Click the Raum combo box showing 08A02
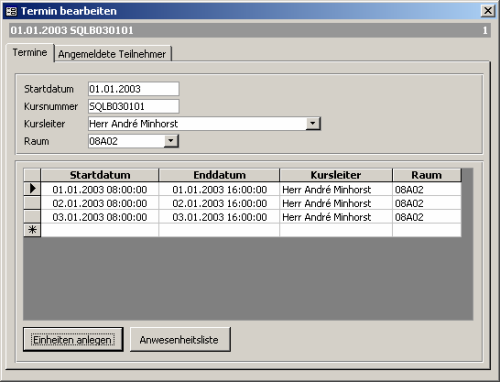This screenshot has width=500, height=382. (x=126, y=141)
